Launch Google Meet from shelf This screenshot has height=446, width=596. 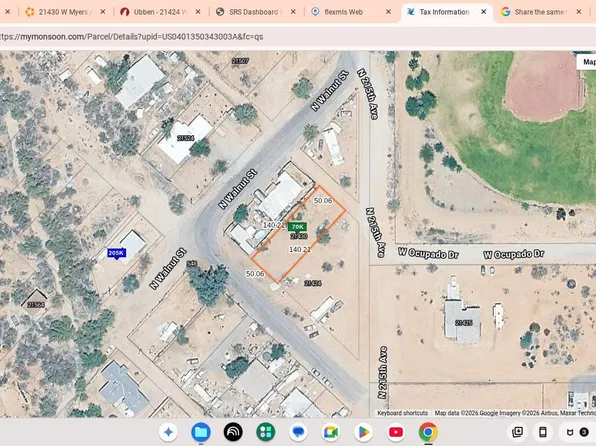331,432
